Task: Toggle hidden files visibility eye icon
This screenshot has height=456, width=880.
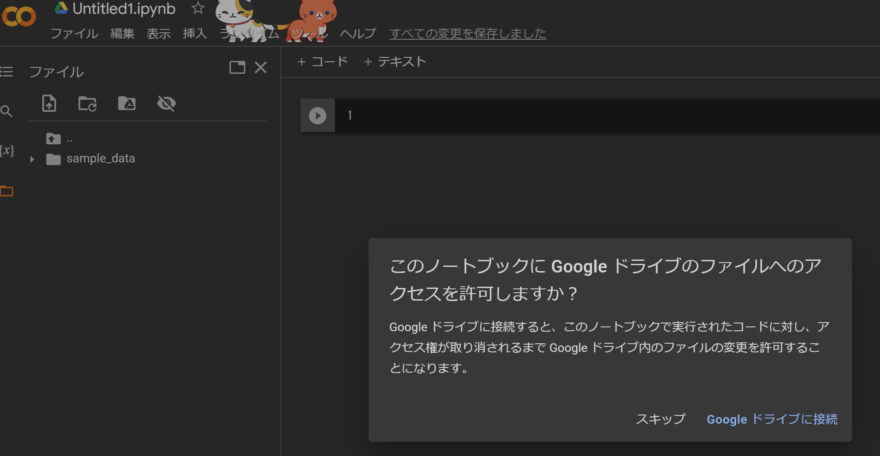Action: click(167, 103)
